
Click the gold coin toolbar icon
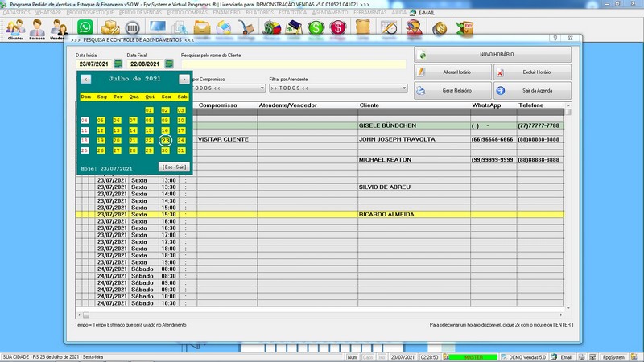tap(440, 28)
